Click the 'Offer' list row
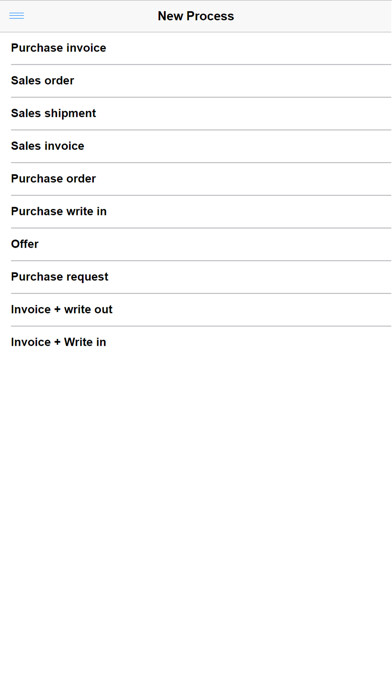The width and height of the screenshot is (392, 696). [196, 244]
